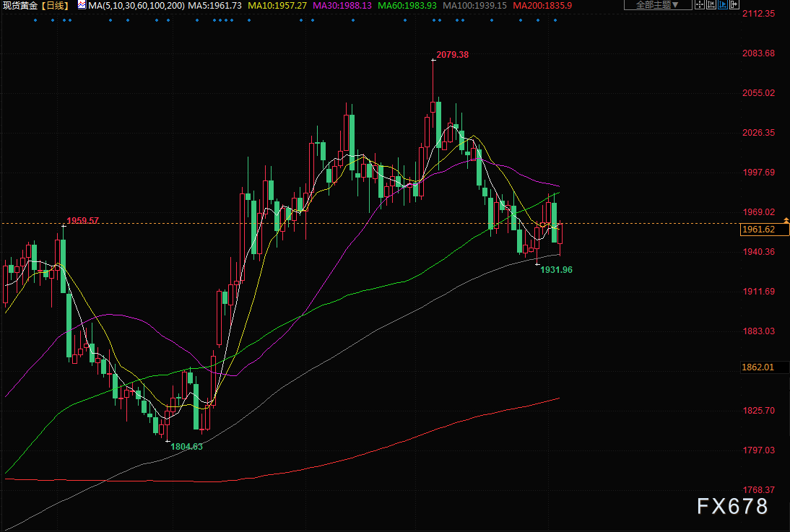Select the 日线 period label

pyautogui.click(x=54, y=6)
